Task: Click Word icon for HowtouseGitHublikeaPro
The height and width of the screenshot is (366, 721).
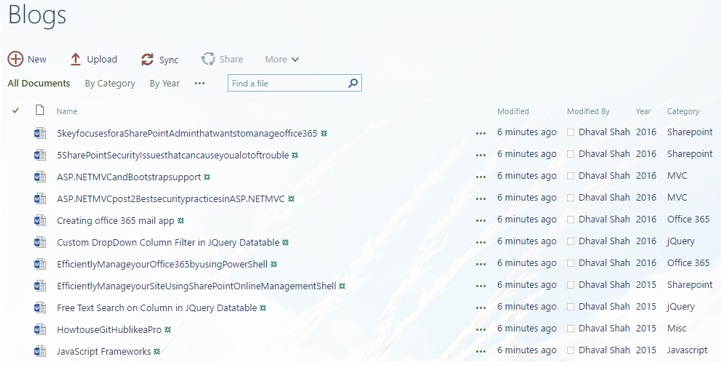Action: [40, 330]
